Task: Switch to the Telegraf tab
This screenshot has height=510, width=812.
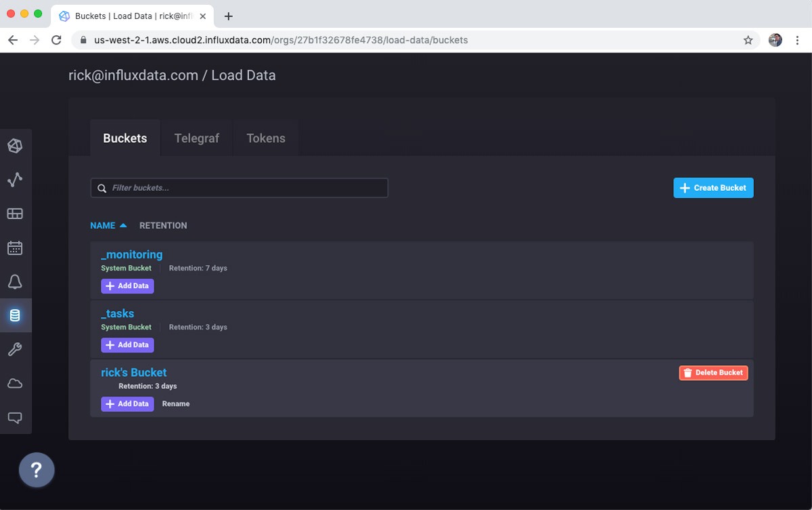Action: 197,138
